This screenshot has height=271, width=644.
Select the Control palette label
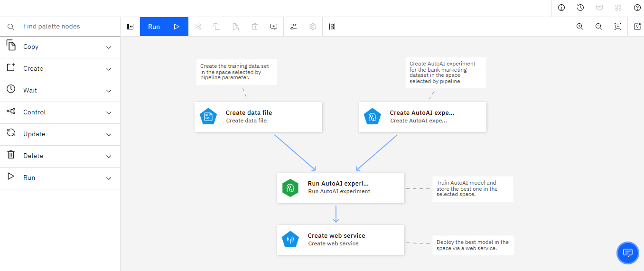35,112
